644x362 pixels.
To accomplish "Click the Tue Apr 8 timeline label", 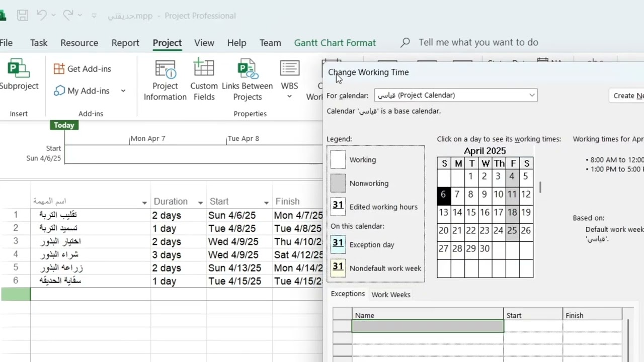I will (244, 138).
